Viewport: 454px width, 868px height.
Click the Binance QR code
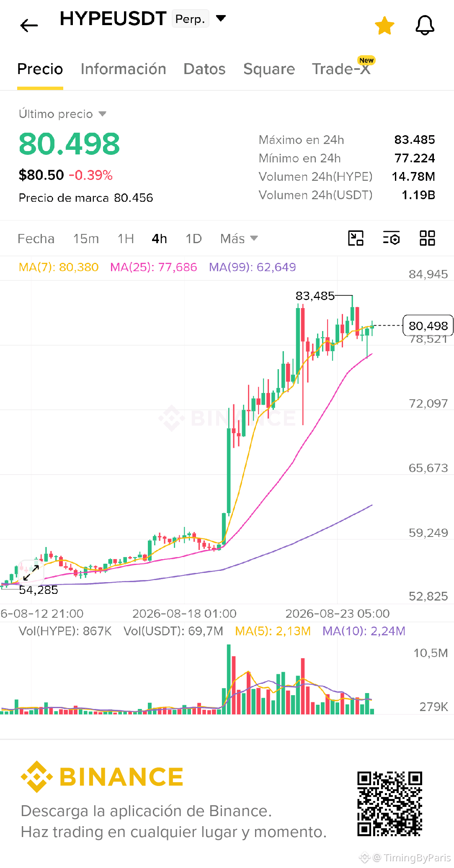(390, 804)
